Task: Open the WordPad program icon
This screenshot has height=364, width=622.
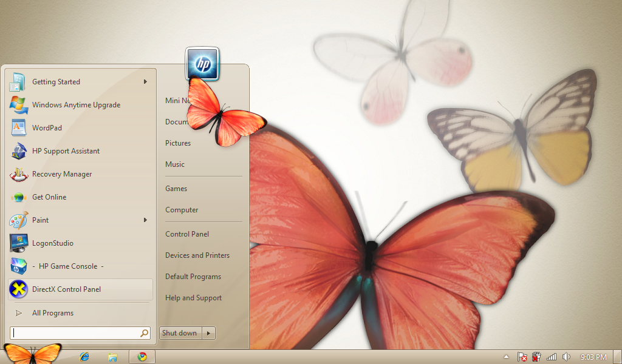Action: pos(19,128)
